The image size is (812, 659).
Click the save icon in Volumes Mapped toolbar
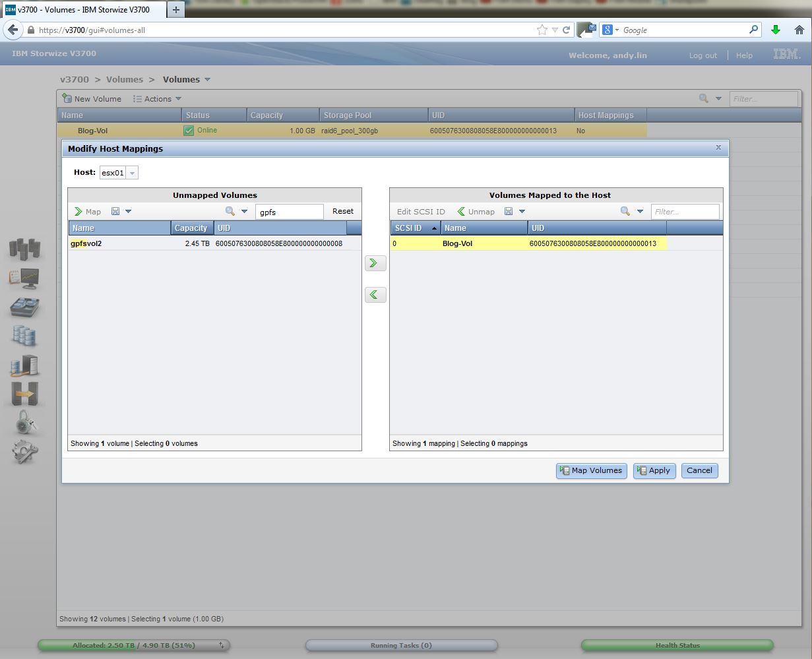[x=509, y=212]
